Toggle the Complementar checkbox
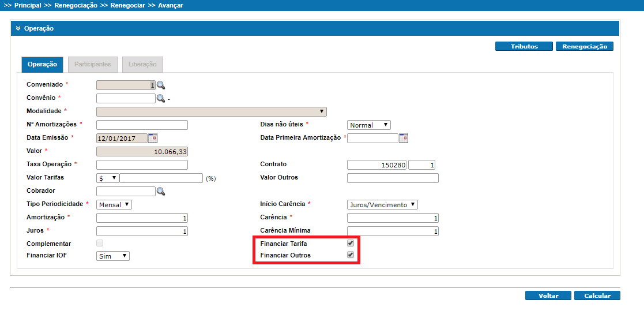The width and height of the screenshot is (644, 314). click(x=100, y=244)
